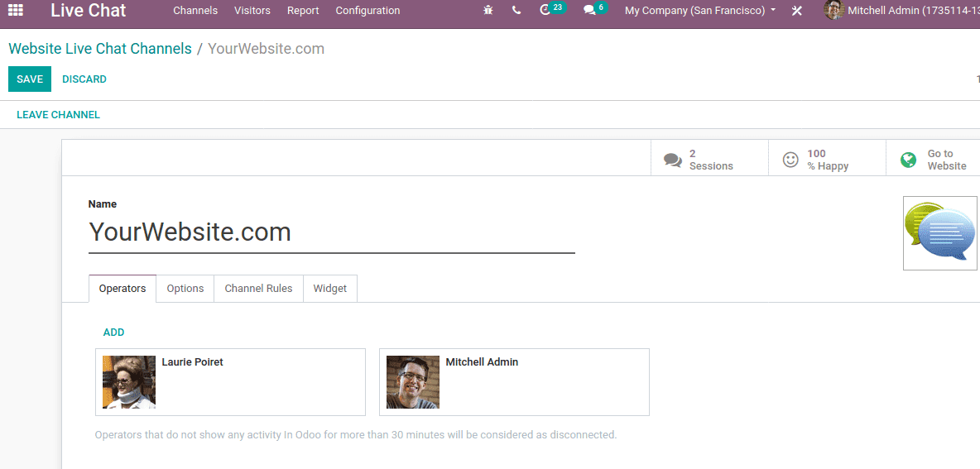Open the Configuration menu
Viewport: 980px width, 469px height.
click(367, 11)
